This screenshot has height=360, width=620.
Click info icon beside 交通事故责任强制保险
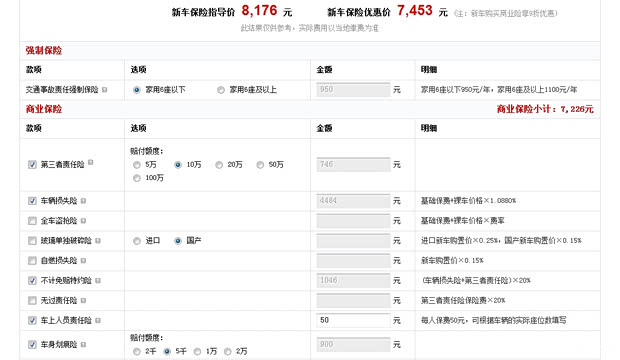tap(104, 90)
